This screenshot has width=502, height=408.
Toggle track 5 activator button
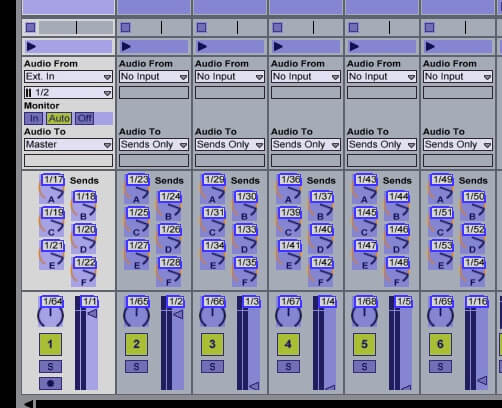364,344
